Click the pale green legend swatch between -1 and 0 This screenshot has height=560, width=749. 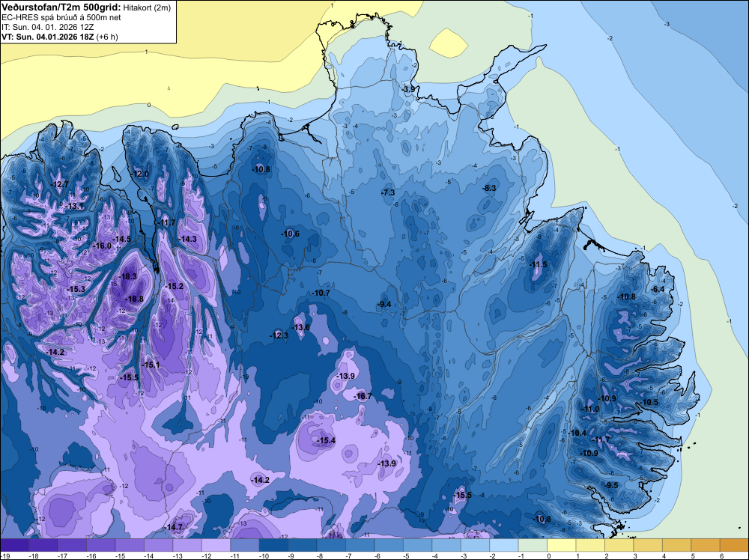point(533,545)
